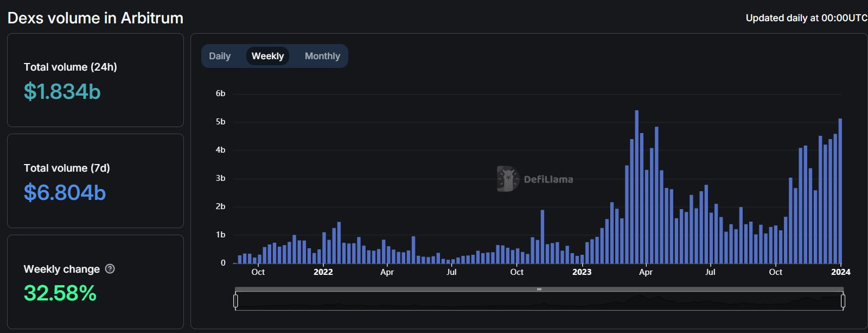The width and height of the screenshot is (868, 333).
Task: Click the Updated daily at 00:00UTC text
Action: click(806, 18)
